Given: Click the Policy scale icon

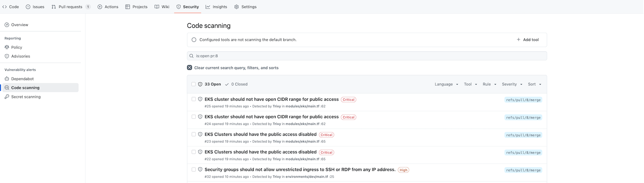Looking at the screenshot, I should (7, 47).
